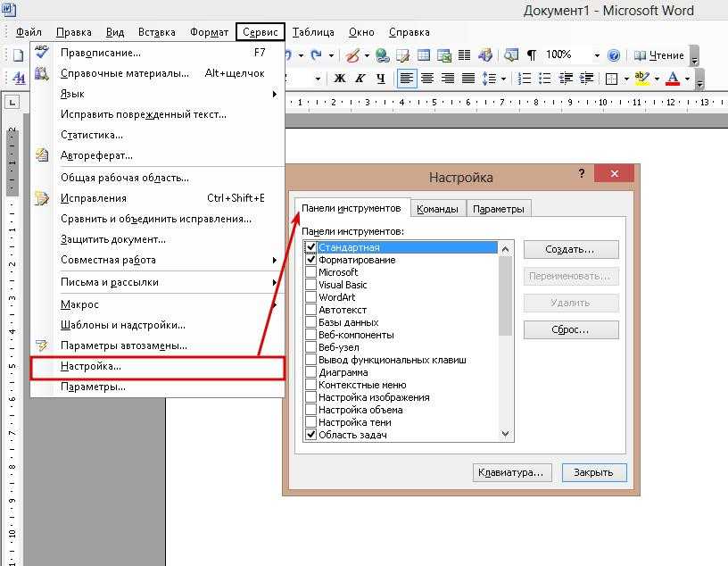The height and width of the screenshot is (566, 728).
Task: Click the toolbar list scroll-down arrow
Action: click(506, 434)
